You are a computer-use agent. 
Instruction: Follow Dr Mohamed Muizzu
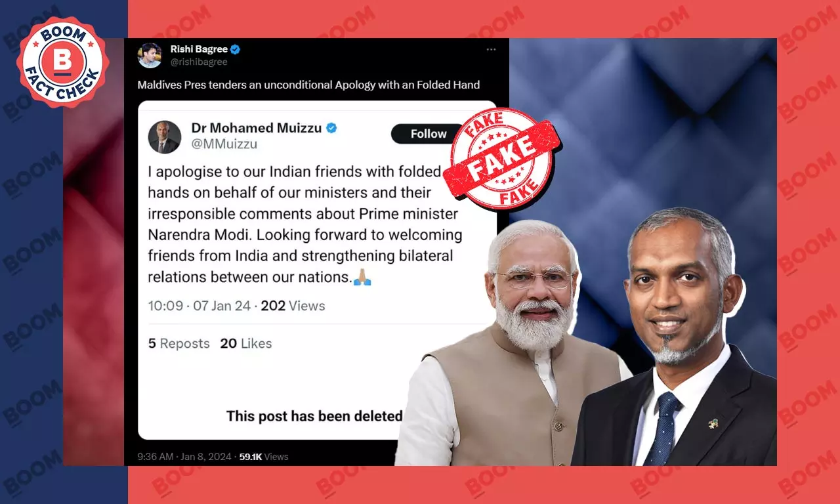click(x=429, y=133)
